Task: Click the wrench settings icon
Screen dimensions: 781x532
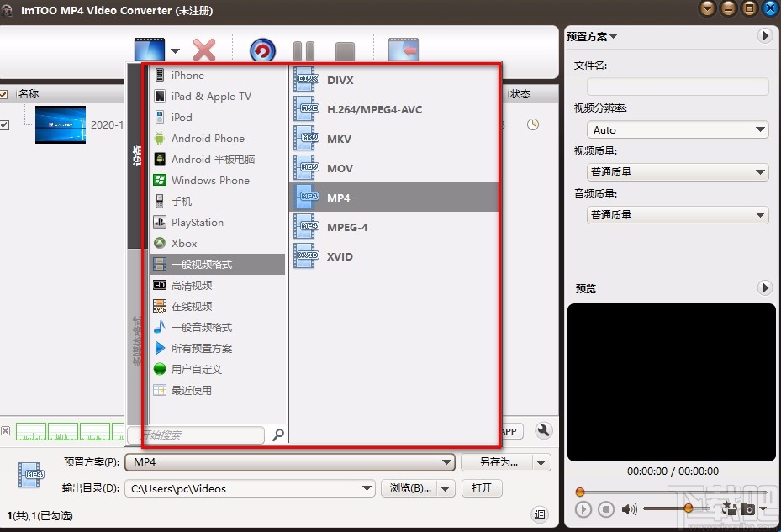Action: 543,430
